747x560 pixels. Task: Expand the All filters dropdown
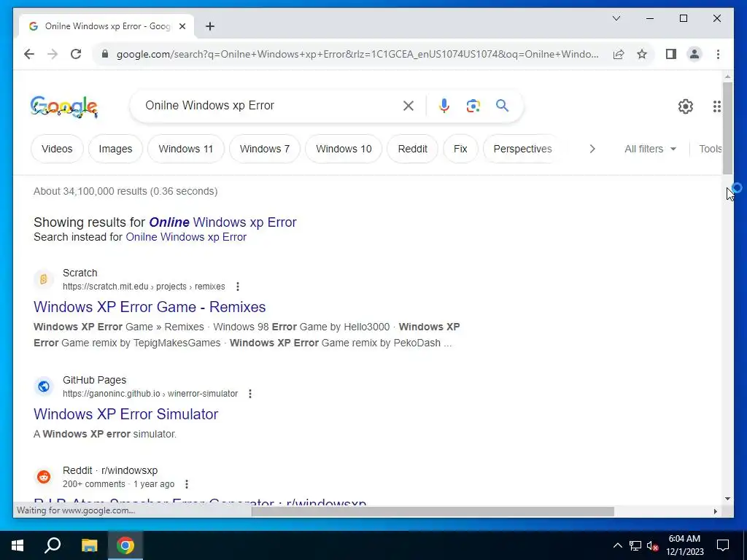pyautogui.click(x=650, y=149)
